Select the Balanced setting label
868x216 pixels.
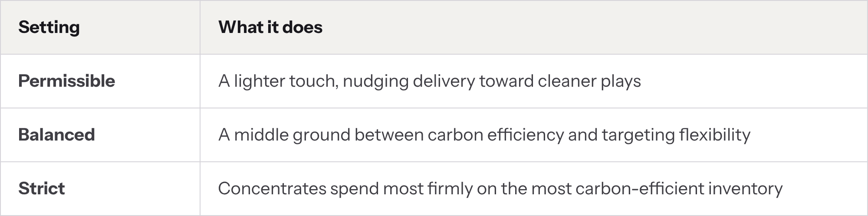tap(56, 135)
